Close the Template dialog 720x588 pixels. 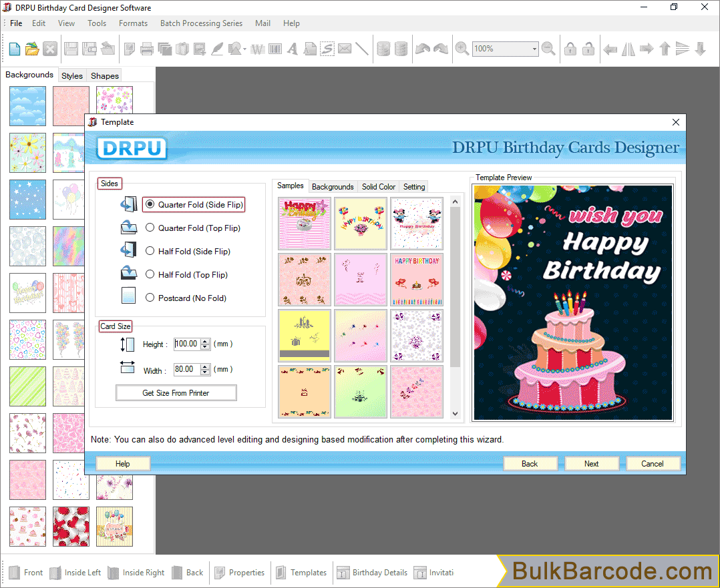(676, 122)
